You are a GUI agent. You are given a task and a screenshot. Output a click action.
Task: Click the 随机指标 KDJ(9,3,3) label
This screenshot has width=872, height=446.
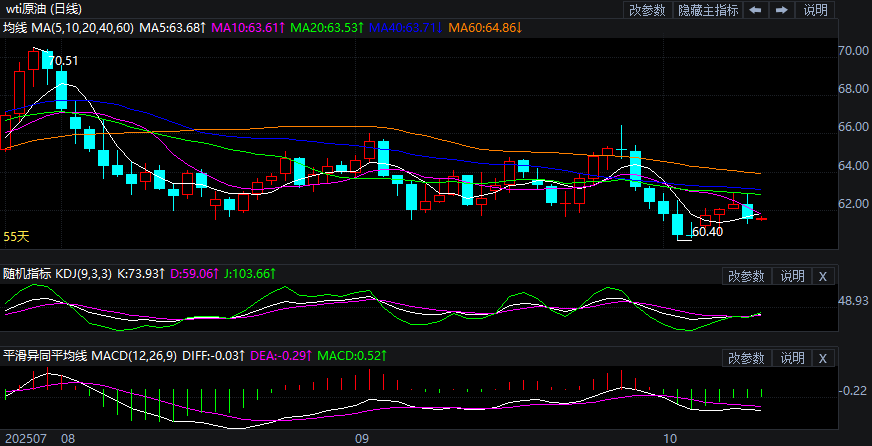tap(58, 273)
